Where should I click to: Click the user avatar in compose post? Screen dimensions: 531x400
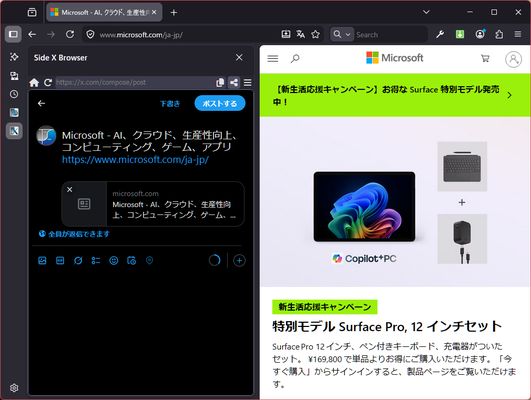(x=46, y=135)
